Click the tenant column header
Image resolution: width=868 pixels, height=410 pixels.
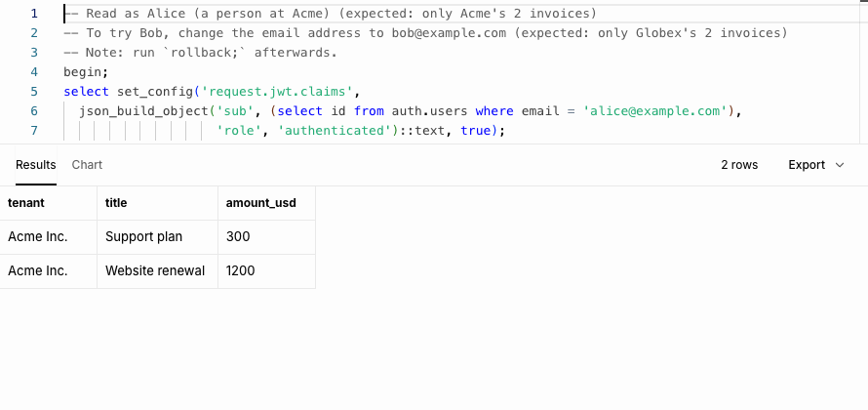[x=49, y=203]
